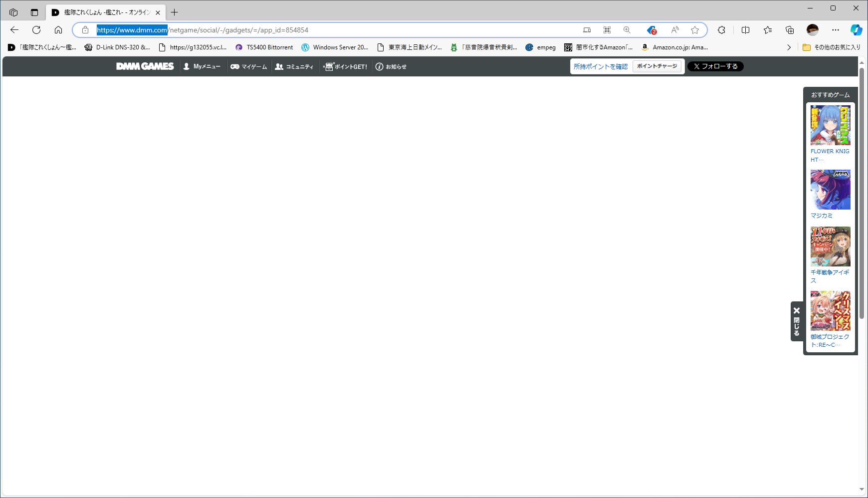Refresh the page with the reload icon
This screenshot has height=498, width=868.
[x=36, y=30]
